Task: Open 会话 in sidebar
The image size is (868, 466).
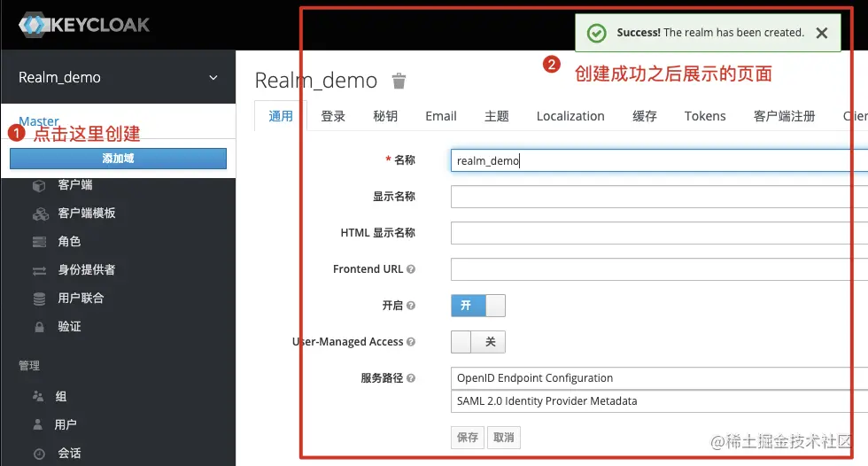Action: [69, 454]
